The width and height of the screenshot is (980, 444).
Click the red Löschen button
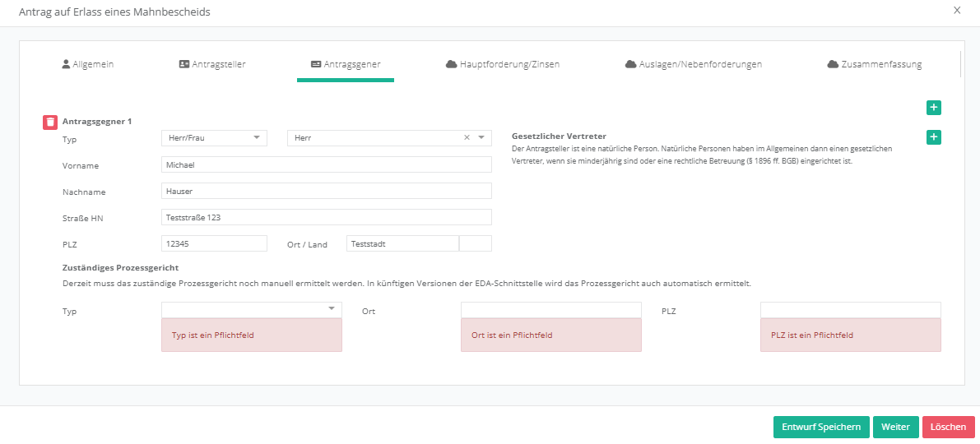tap(948, 427)
